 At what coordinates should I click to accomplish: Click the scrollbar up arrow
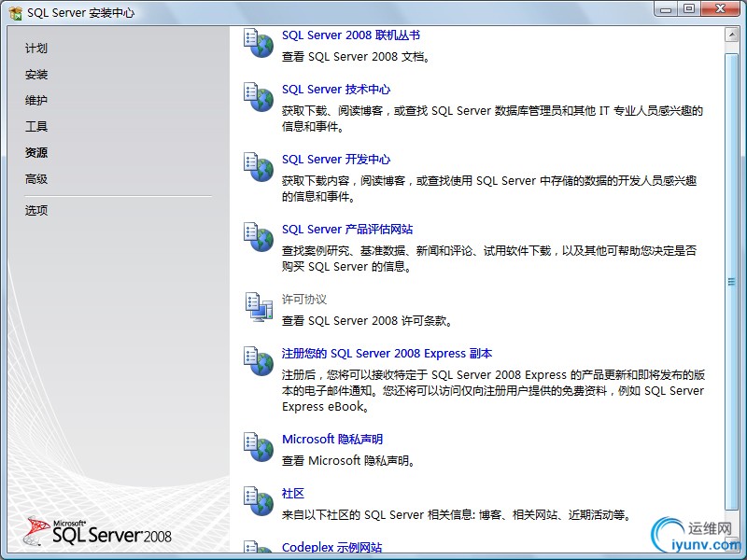click(731, 35)
